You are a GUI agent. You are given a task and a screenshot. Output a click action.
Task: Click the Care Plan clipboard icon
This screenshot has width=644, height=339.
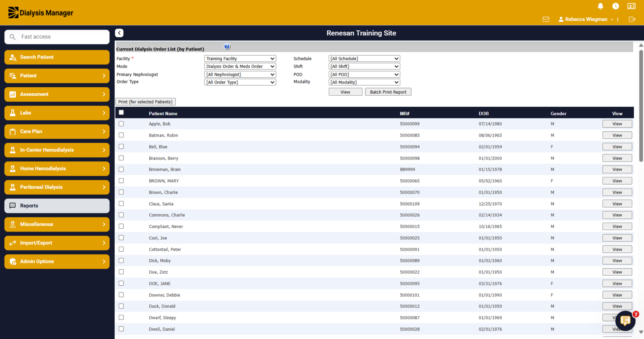[13, 132]
